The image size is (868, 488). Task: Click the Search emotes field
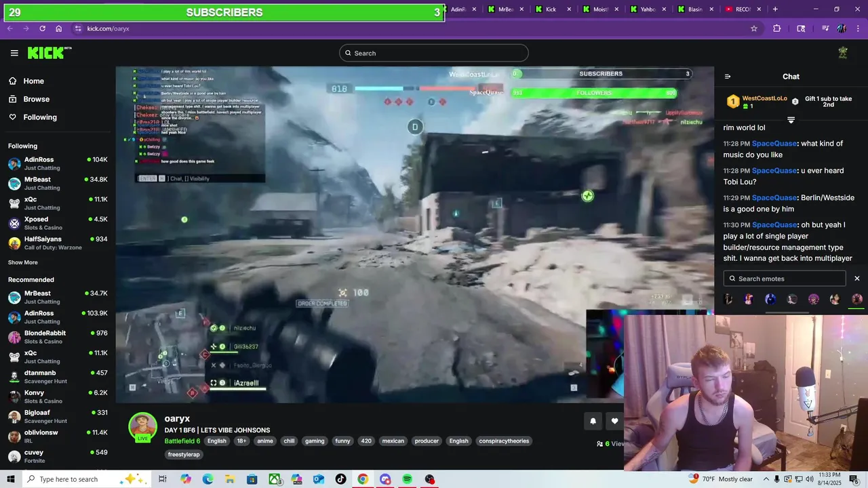(x=785, y=279)
